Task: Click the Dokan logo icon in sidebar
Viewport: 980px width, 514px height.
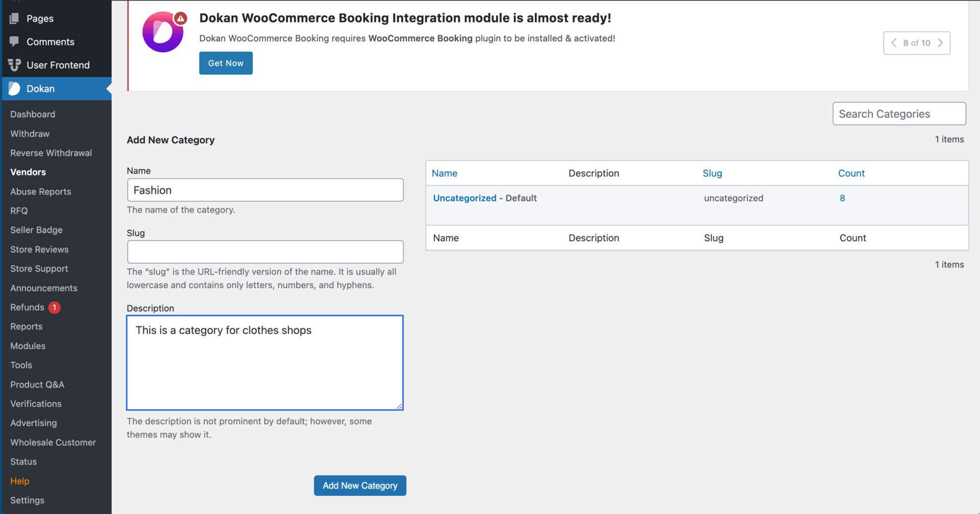Action: (x=14, y=88)
